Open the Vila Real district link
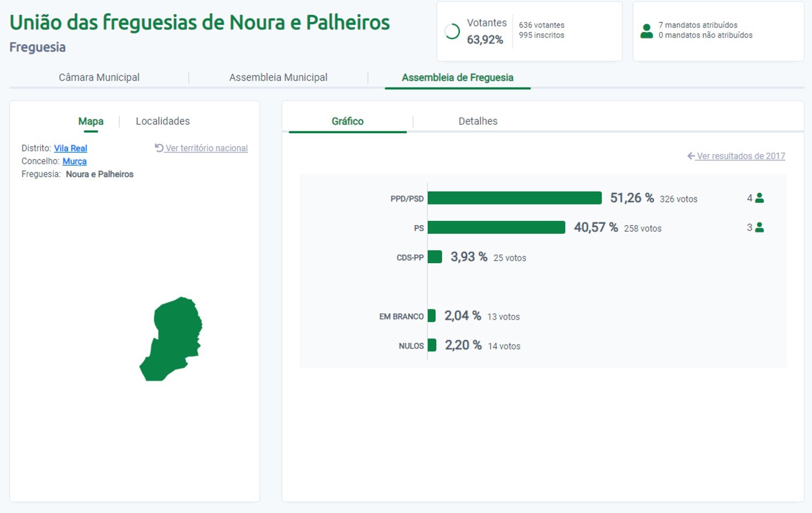The width and height of the screenshot is (812, 513). [70, 148]
